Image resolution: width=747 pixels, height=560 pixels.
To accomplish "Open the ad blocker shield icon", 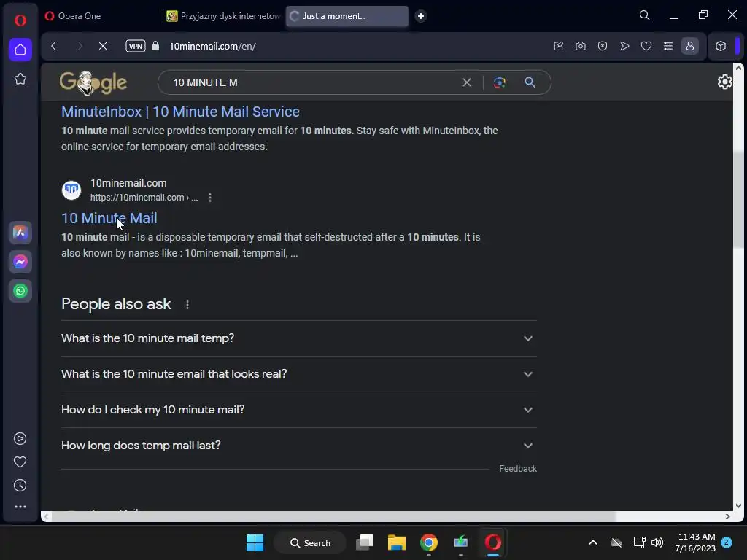I will coord(602,46).
